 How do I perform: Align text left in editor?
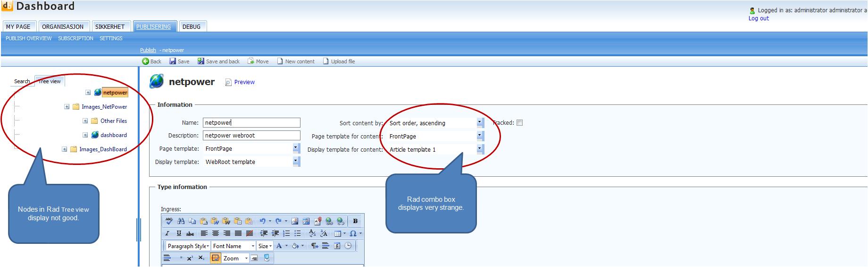click(x=204, y=233)
